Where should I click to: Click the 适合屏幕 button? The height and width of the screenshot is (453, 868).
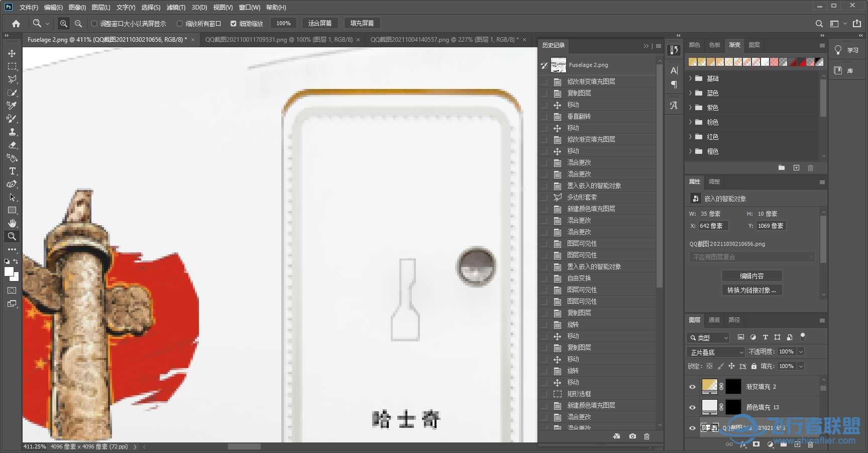pyautogui.click(x=320, y=23)
